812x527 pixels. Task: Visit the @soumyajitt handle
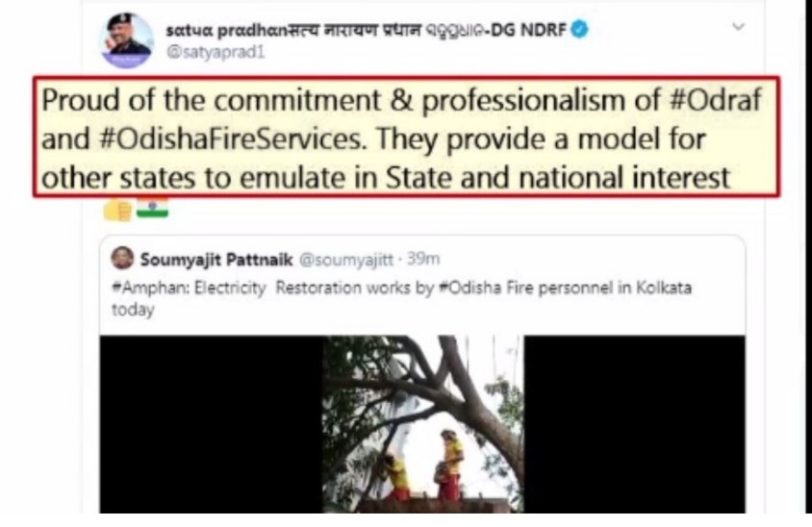coord(346,260)
